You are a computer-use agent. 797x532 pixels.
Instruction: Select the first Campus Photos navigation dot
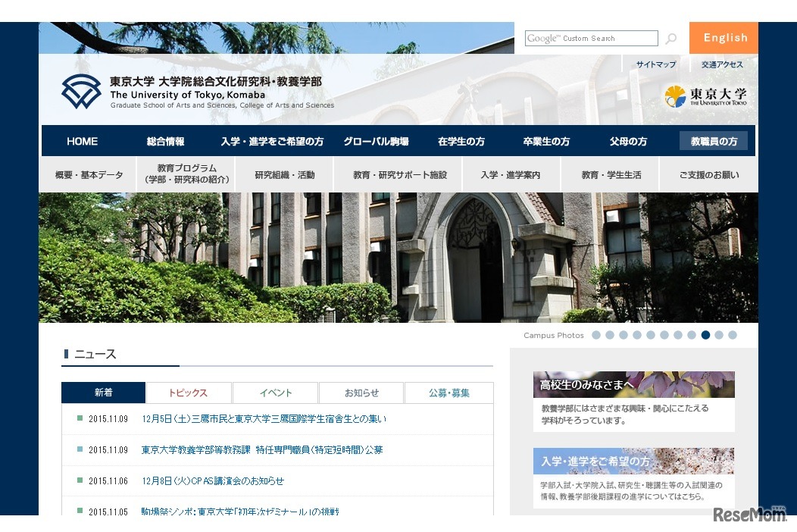point(598,333)
